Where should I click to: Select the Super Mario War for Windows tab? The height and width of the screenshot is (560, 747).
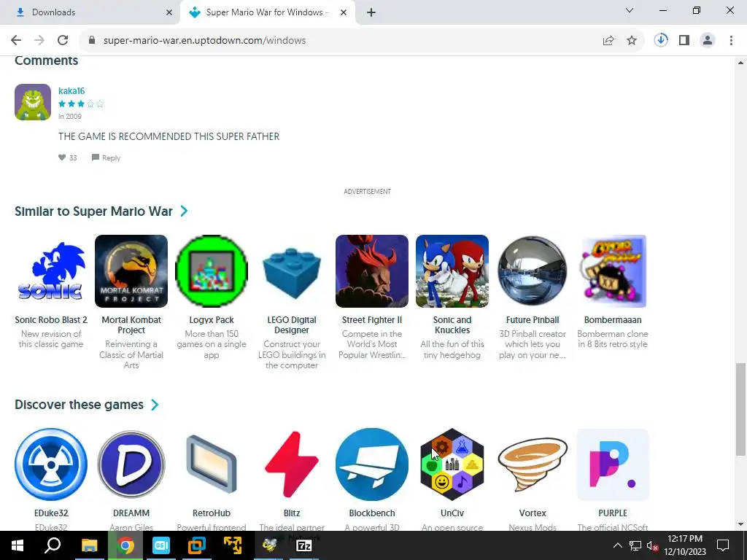pyautogui.click(x=267, y=12)
